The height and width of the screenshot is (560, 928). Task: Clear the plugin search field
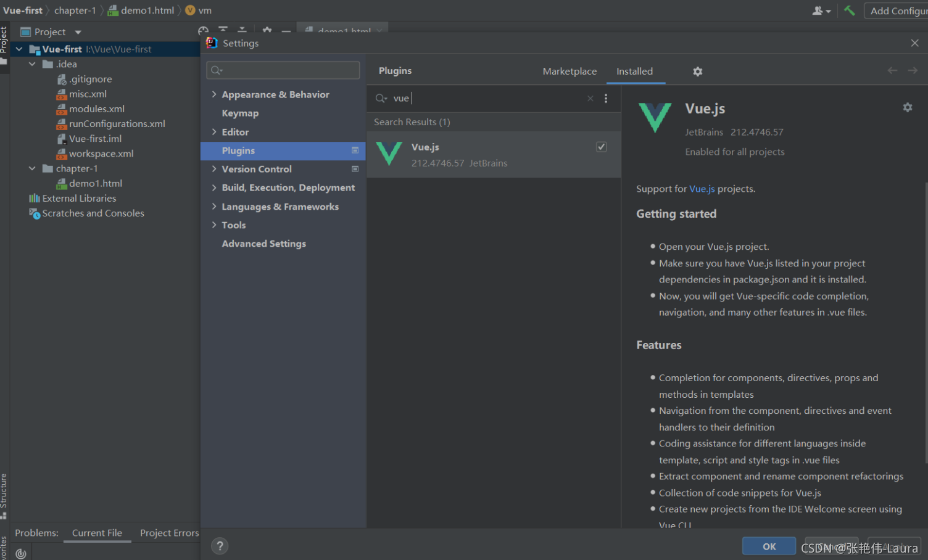(590, 98)
